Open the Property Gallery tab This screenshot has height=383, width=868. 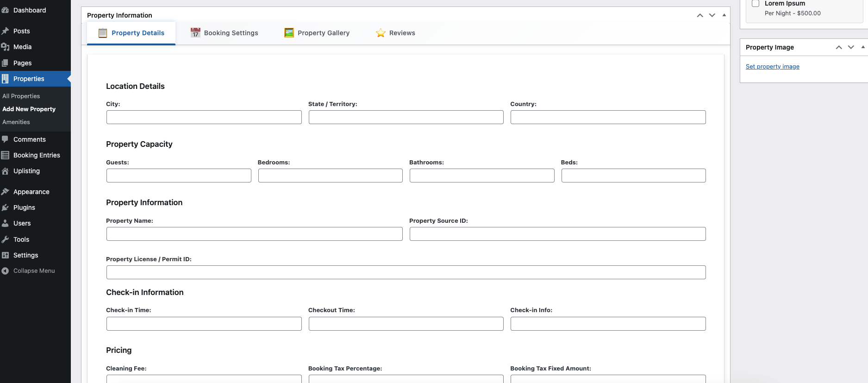coord(317,33)
